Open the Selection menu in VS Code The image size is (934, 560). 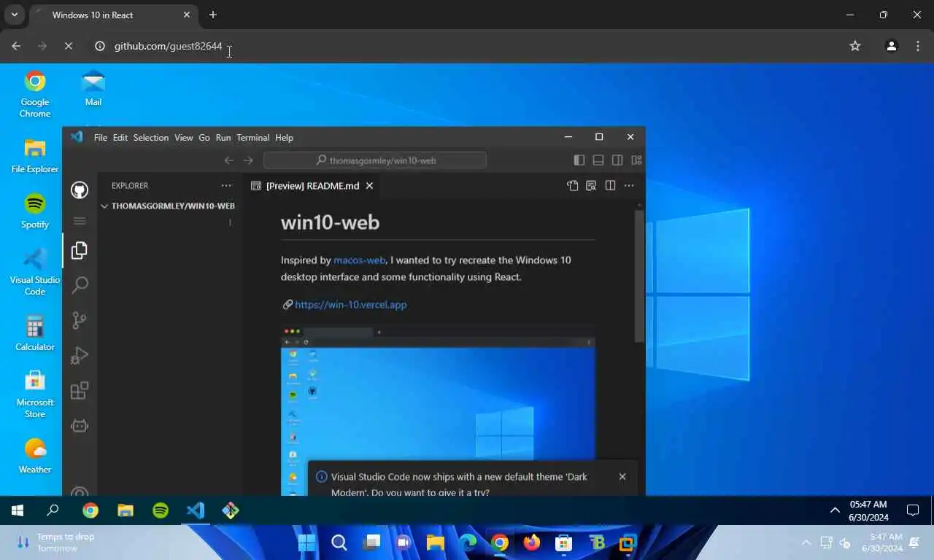tap(151, 138)
